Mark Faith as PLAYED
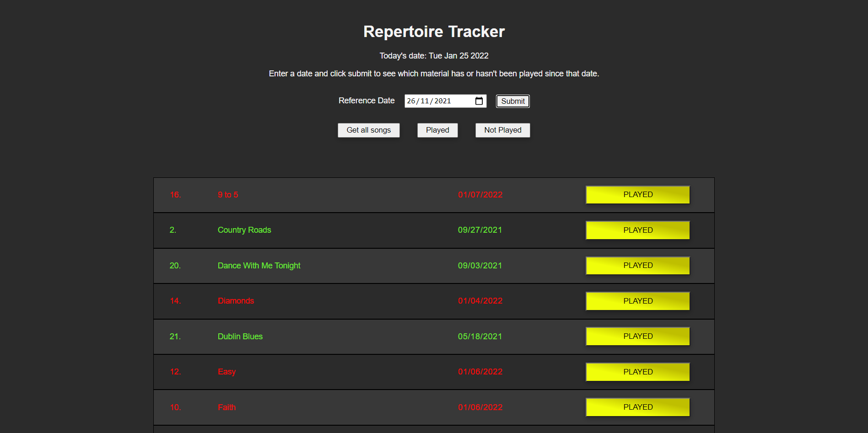This screenshot has height=433, width=868. pyautogui.click(x=638, y=407)
